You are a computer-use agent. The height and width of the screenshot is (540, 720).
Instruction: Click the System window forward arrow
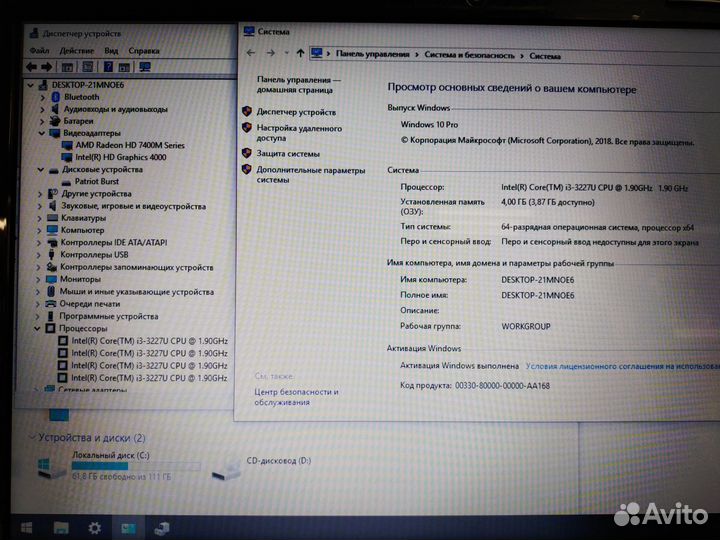point(270,53)
